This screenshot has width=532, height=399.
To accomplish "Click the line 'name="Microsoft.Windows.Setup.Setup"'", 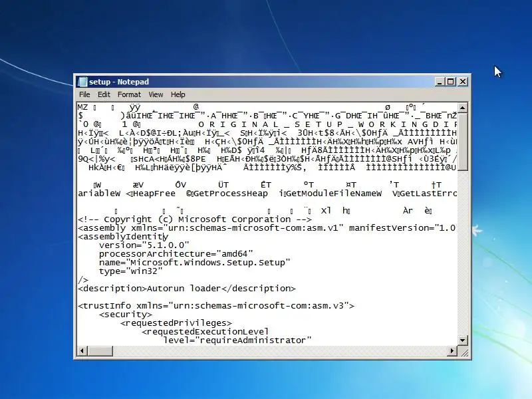I will pos(195,263).
